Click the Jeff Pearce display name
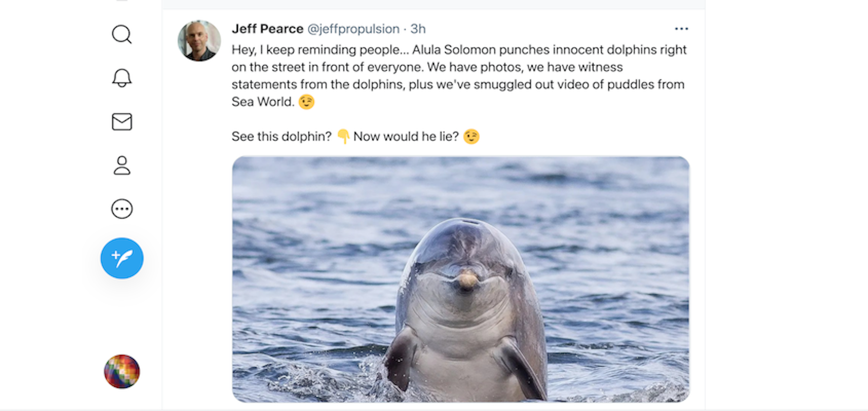 [268, 29]
